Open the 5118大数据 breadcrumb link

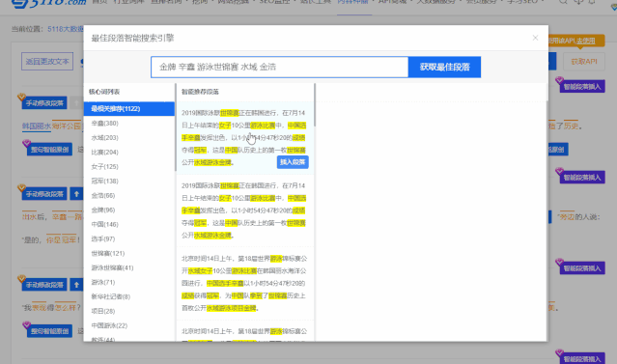click(66, 29)
